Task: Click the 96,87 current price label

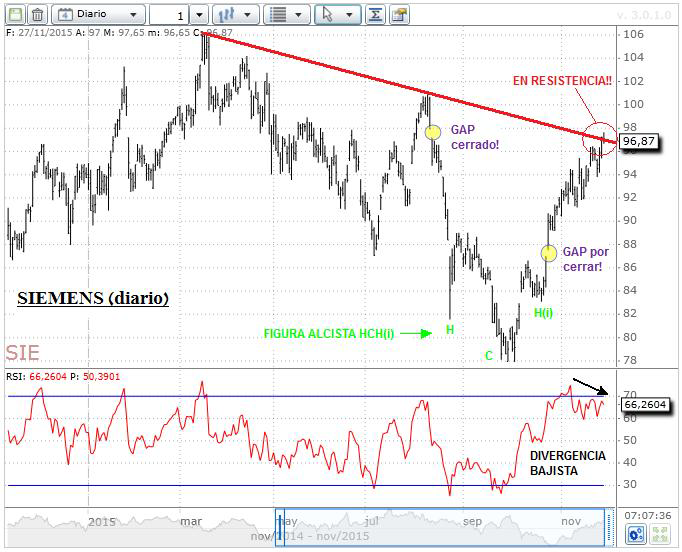Action: pyautogui.click(x=645, y=142)
